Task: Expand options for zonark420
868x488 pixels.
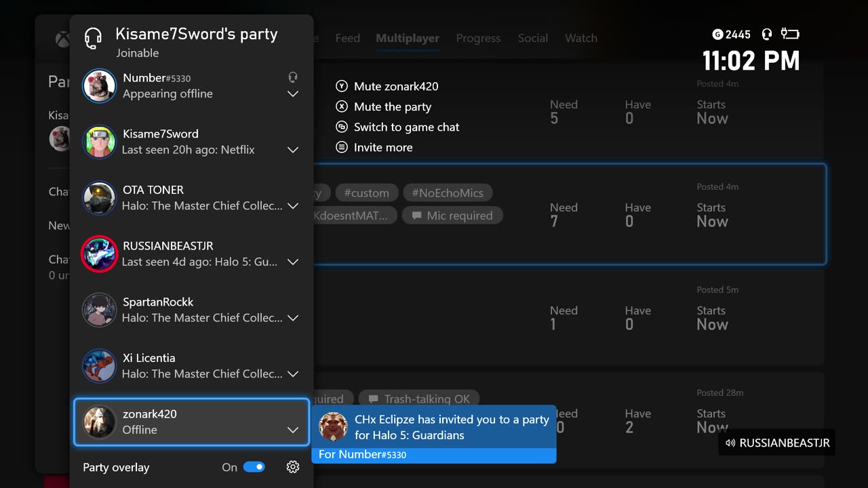Action: 293,430
